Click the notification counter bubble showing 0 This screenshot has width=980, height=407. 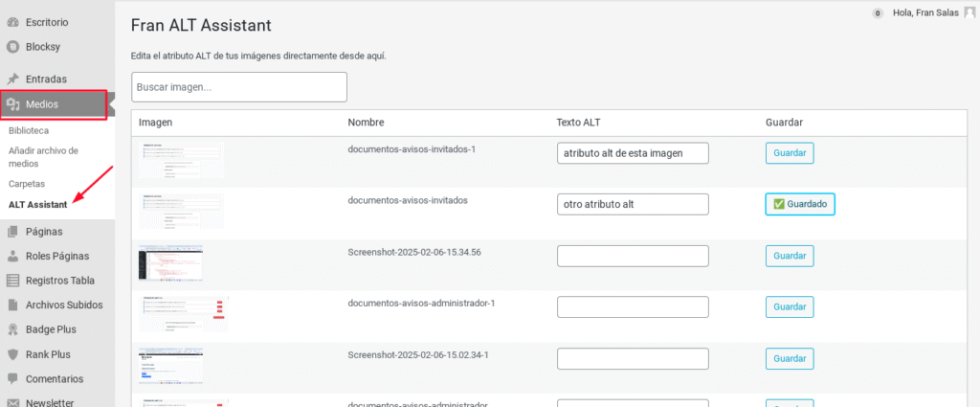(x=878, y=13)
